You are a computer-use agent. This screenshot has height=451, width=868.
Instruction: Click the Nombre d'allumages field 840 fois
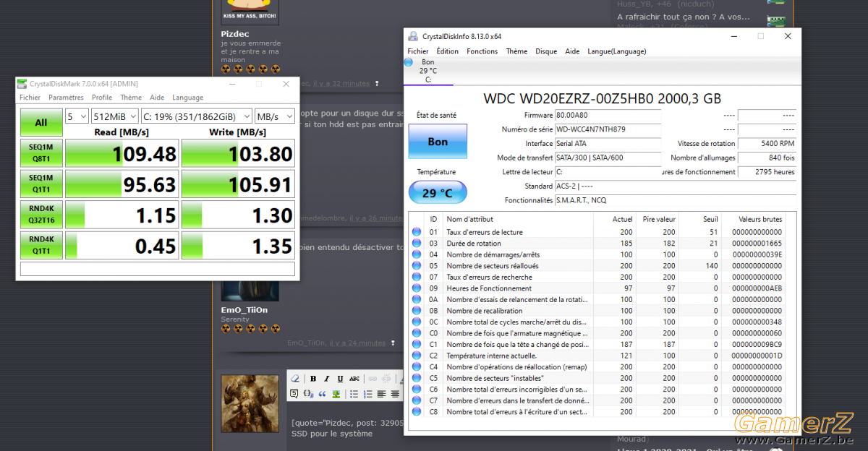tap(767, 158)
